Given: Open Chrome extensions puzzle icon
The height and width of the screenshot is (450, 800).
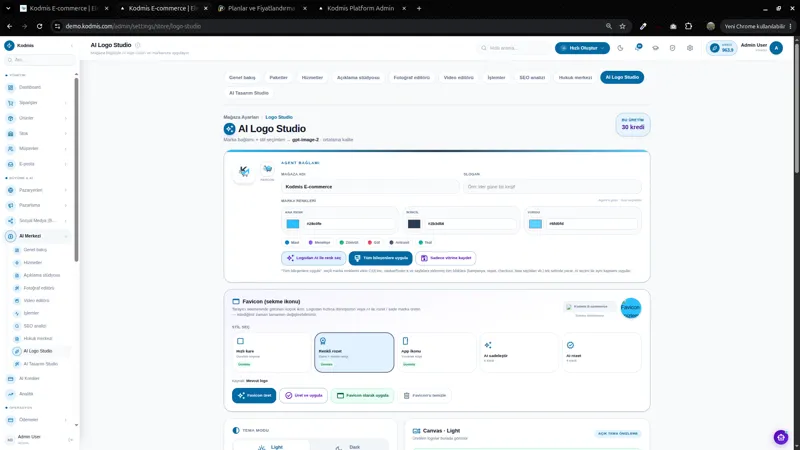Looking at the screenshot, I should pyautogui.click(x=688, y=26).
